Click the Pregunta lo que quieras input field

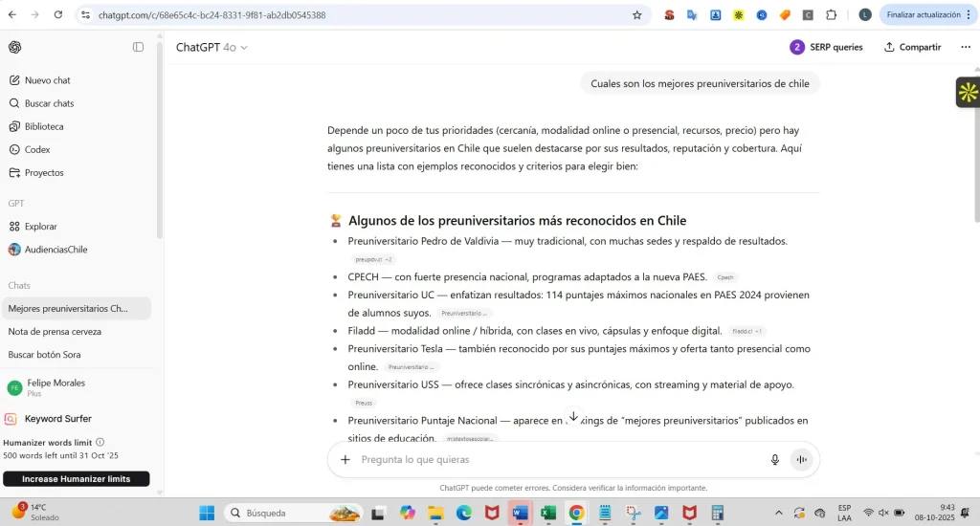coord(555,460)
